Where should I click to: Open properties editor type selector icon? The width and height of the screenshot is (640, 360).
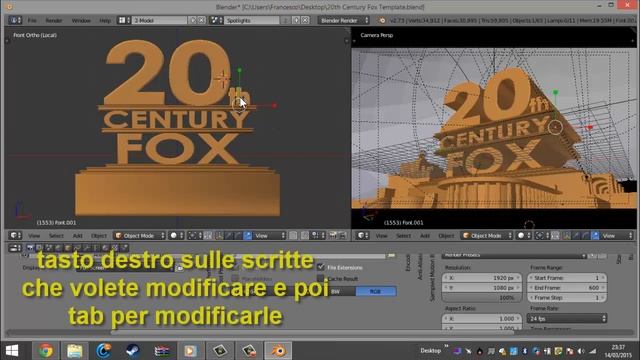[x=15, y=248]
